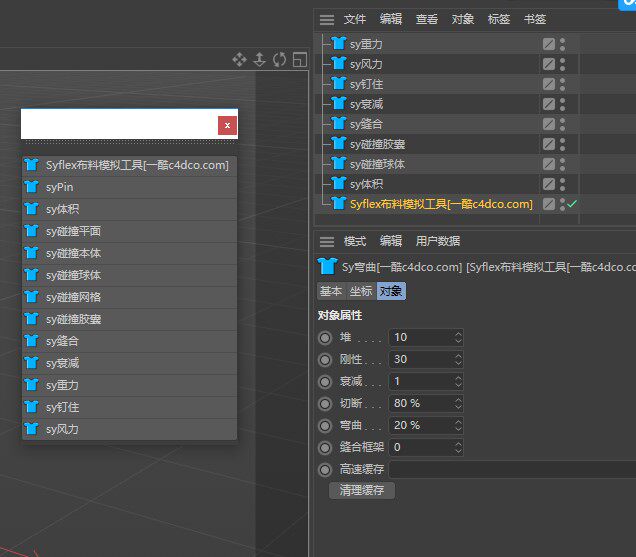
Task: Click layer icon on sy碰撞球体 row
Action: click(x=549, y=164)
